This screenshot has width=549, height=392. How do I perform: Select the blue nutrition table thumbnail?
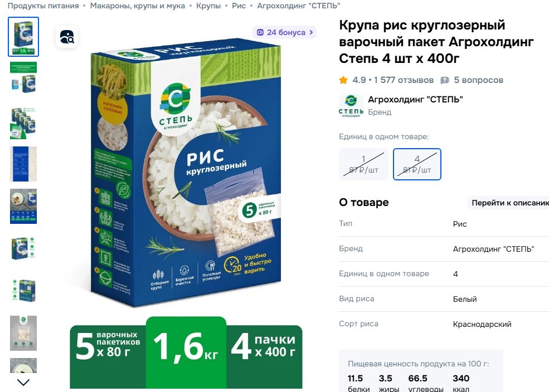tap(23, 164)
